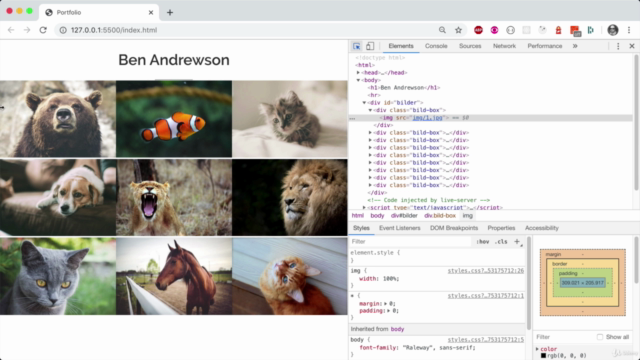Click the address bar URL
Viewport: 640px width, 360px height.
tap(114, 30)
